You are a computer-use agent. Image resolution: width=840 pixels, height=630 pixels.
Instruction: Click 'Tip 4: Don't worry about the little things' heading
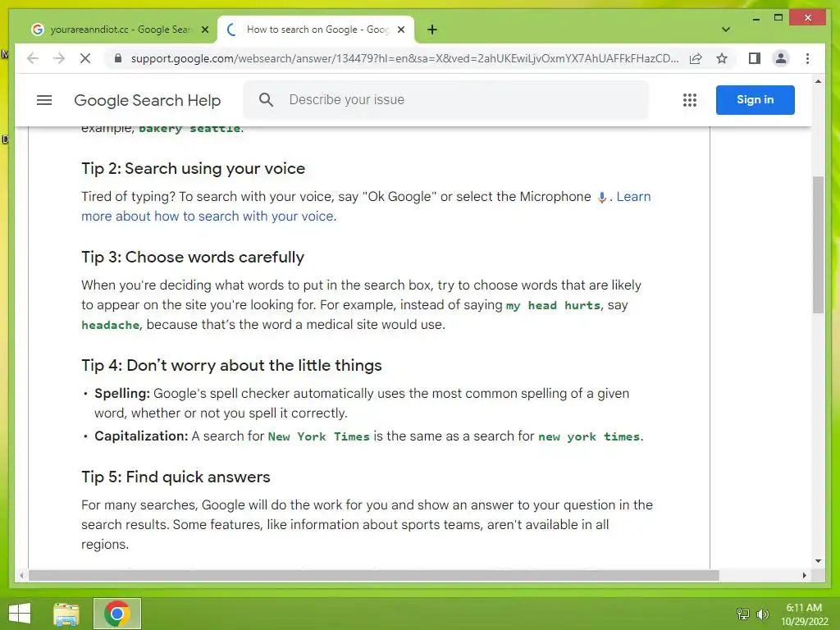tap(231, 365)
